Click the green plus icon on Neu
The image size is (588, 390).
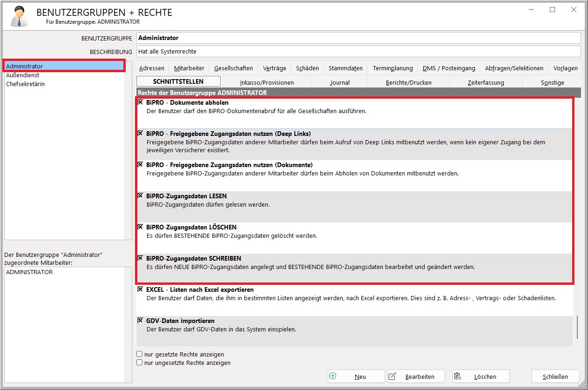click(333, 376)
